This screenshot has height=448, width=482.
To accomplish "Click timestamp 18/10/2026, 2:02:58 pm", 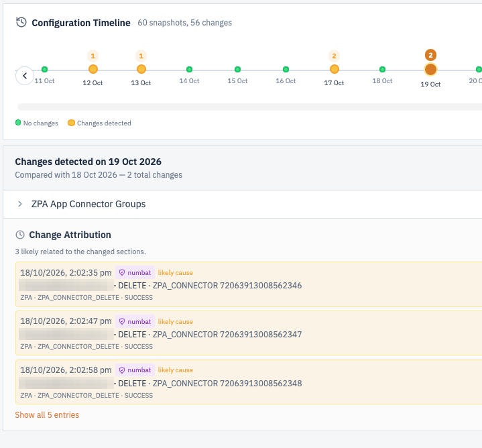I will (x=66, y=370).
